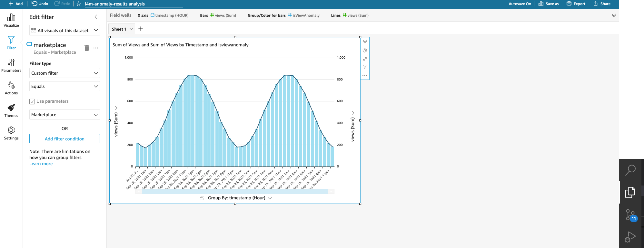This screenshot has height=248, width=644.
Task: Expand the right views (Sum) axis arrow
Action: 353,113
